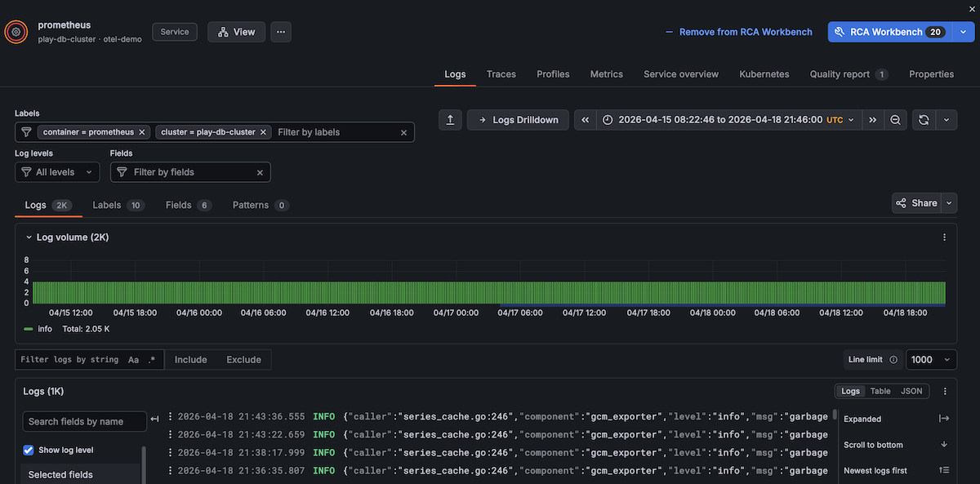This screenshot has height=484, width=980.
Task: Shift time range backward
Action: pos(586,120)
